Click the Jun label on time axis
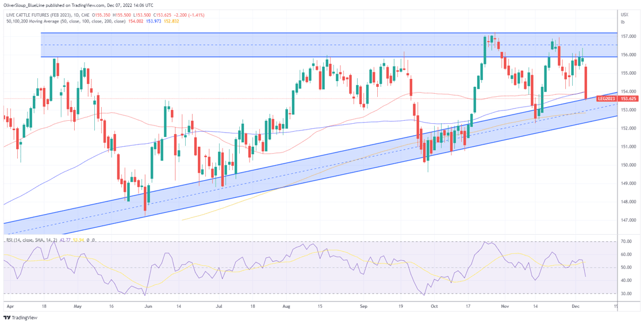This screenshot has width=644, height=324. (x=149, y=307)
